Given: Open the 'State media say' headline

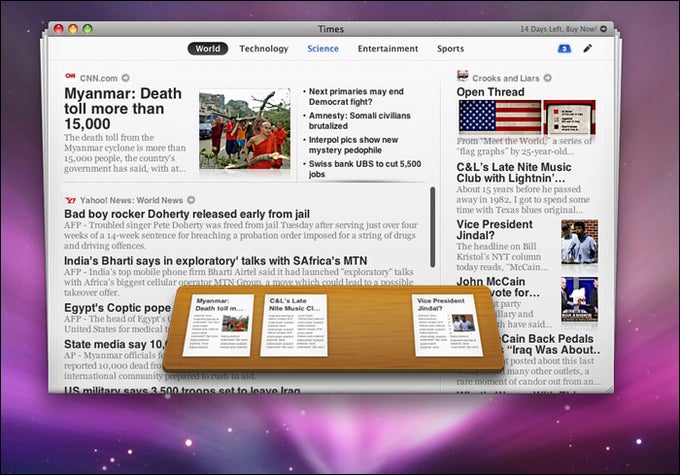Looking at the screenshot, I should coord(115,344).
